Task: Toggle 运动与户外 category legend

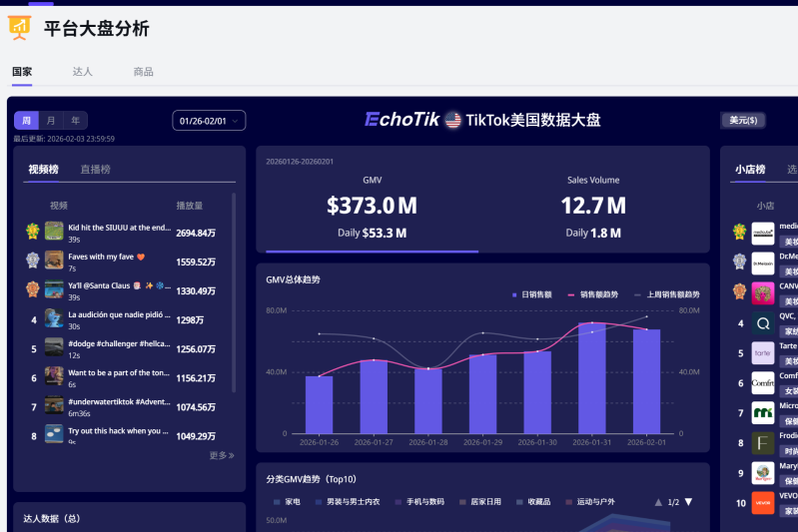Action: pyautogui.click(x=590, y=502)
